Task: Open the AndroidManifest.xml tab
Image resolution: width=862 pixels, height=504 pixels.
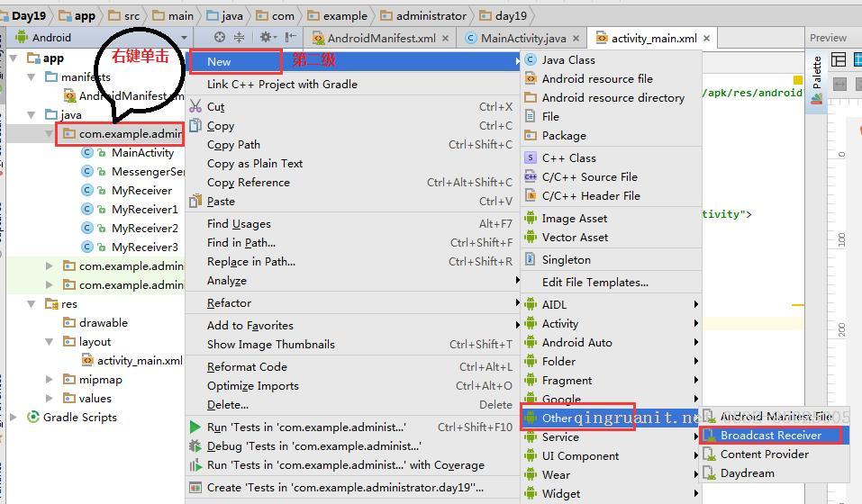Action: point(381,38)
